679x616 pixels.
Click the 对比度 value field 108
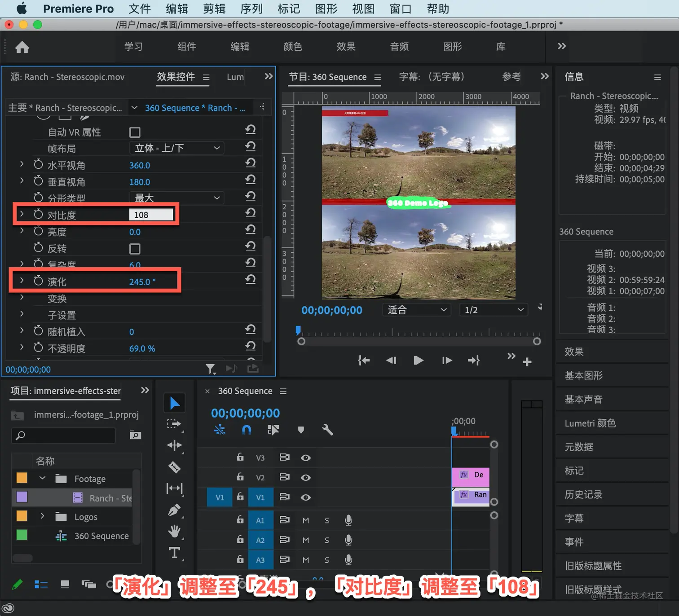(x=151, y=215)
